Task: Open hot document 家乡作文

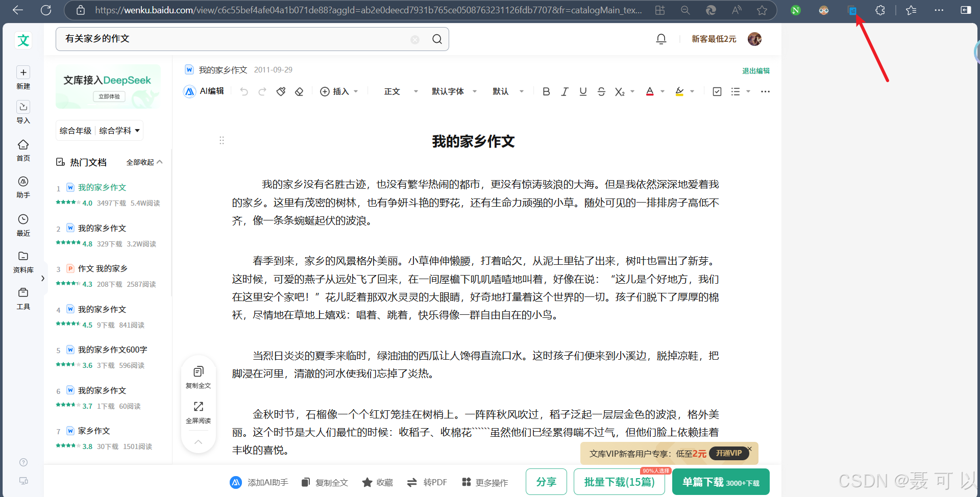Action: click(94, 431)
